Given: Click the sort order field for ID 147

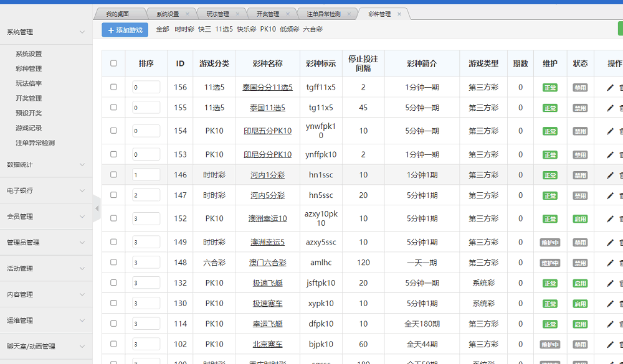Looking at the screenshot, I should click(146, 195).
